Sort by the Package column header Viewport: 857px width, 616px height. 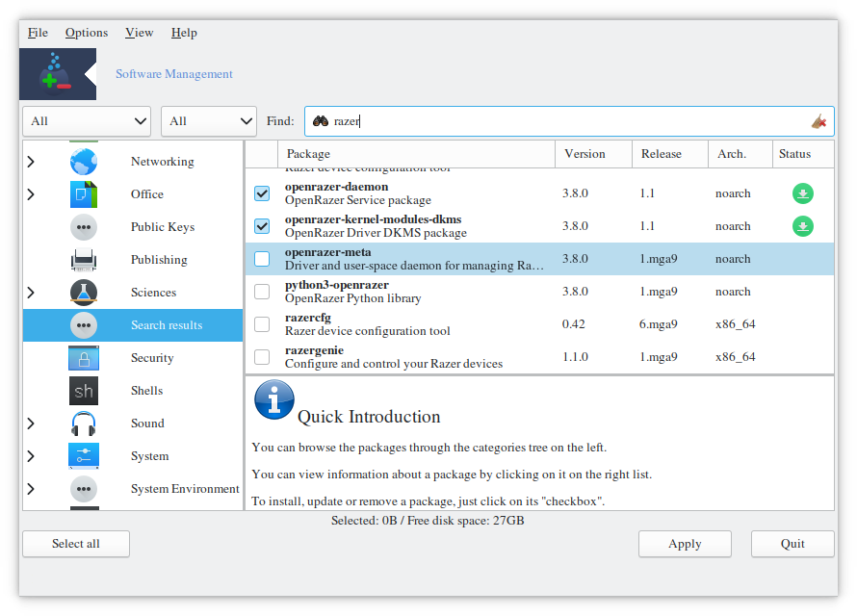tap(417, 154)
